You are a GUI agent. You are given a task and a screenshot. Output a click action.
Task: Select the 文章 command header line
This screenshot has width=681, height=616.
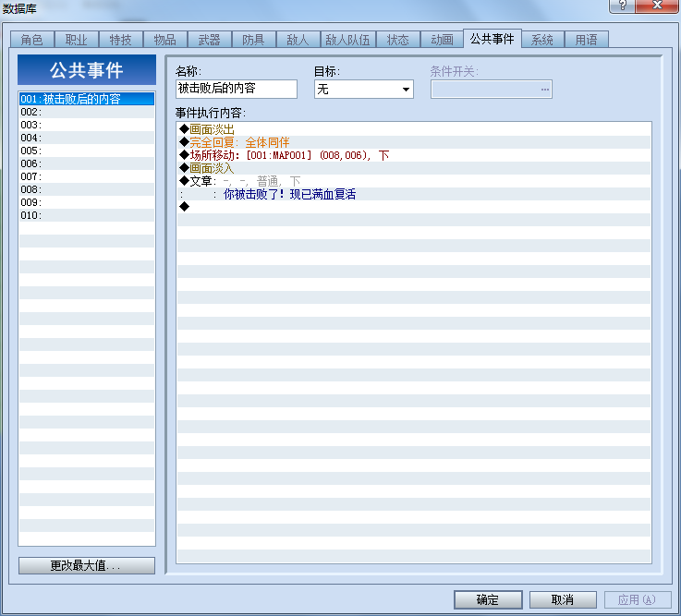tap(414, 181)
